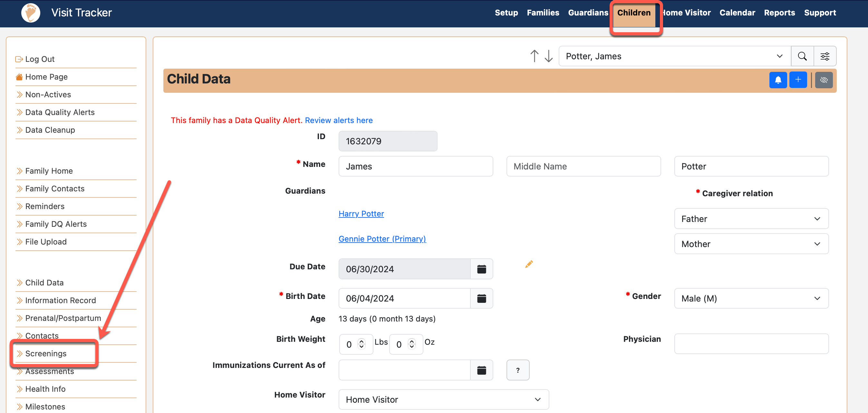Open Family Contacts in the sidebar

click(54, 188)
